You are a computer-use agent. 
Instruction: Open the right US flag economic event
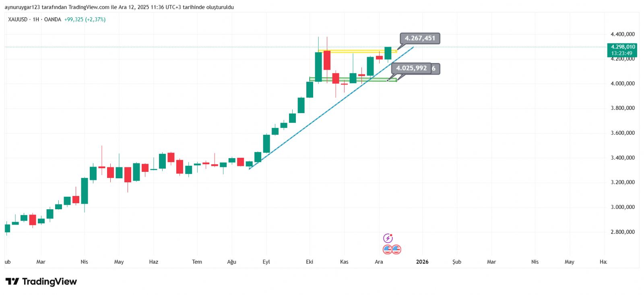396,250
